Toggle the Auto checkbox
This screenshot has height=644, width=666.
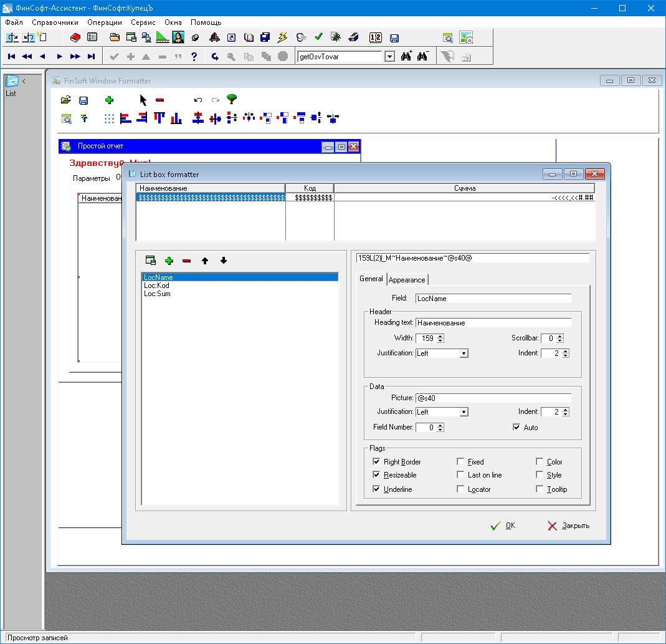tap(516, 428)
